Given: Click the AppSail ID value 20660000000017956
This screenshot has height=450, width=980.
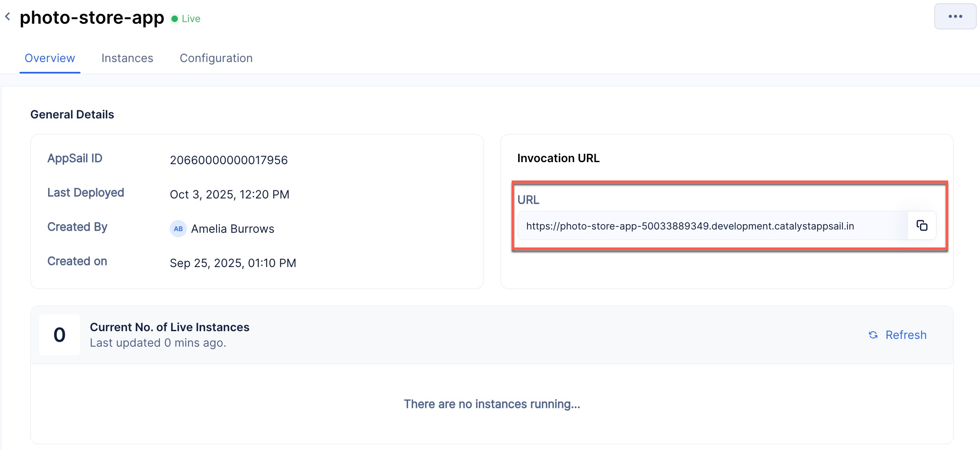Looking at the screenshot, I should point(228,160).
